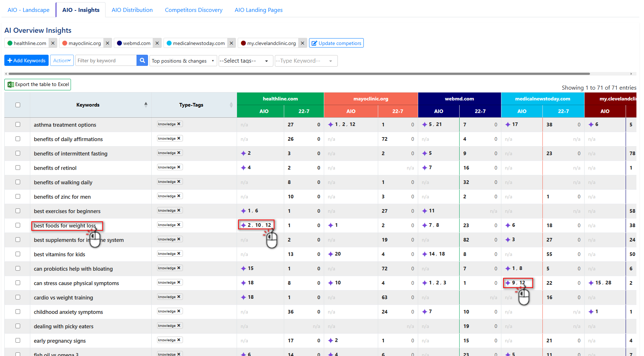Click keyword 'dealing with picky eaters'

point(63,326)
